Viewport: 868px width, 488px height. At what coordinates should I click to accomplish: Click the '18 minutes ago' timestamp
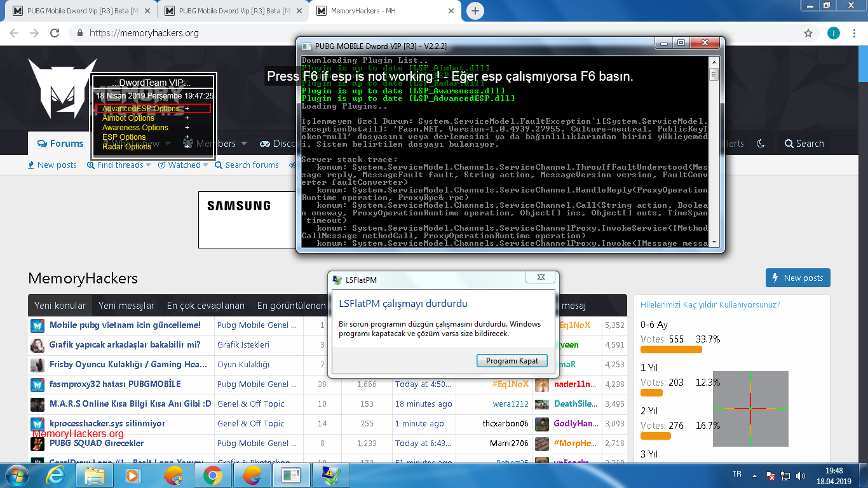tap(424, 404)
